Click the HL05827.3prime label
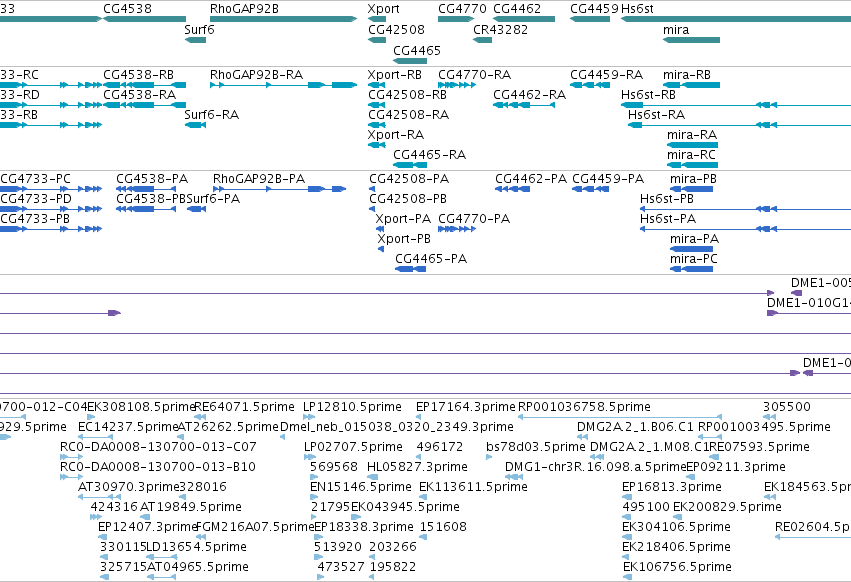The image size is (851, 582). pyautogui.click(x=417, y=467)
